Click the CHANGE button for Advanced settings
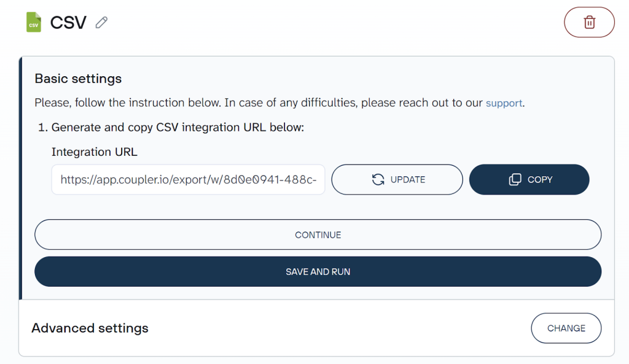This screenshot has height=364, width=629. pos(566,328)
